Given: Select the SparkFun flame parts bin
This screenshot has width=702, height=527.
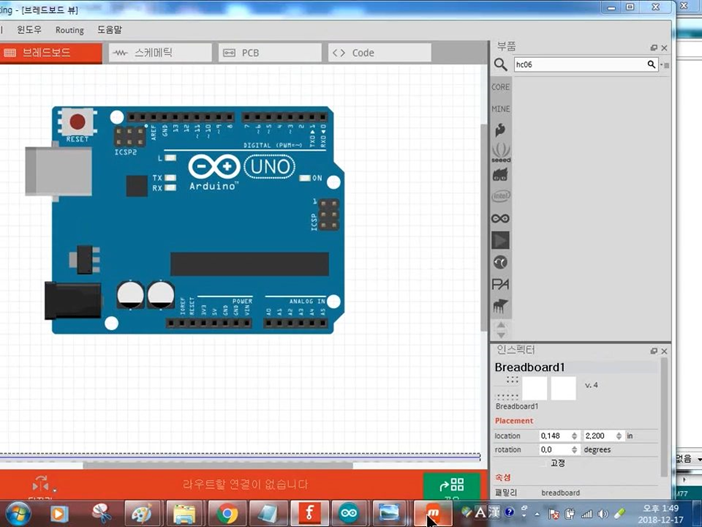Looking at the screenshot, I should pyautogui.click(x=501, y=130).
